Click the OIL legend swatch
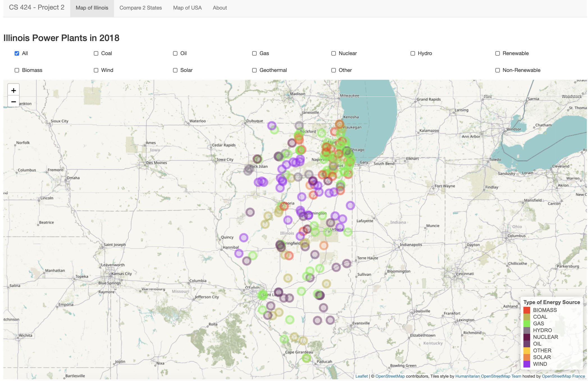 point(527,344)
